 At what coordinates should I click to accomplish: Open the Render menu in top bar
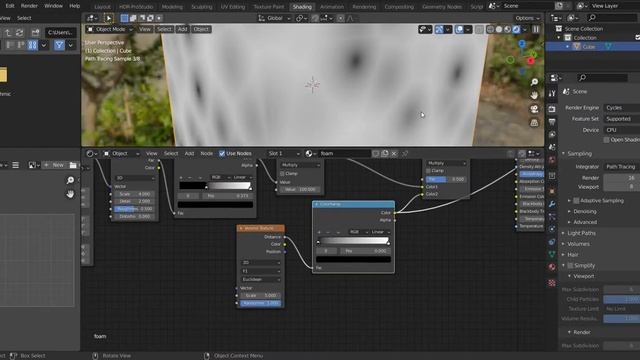tap(29, 6)
